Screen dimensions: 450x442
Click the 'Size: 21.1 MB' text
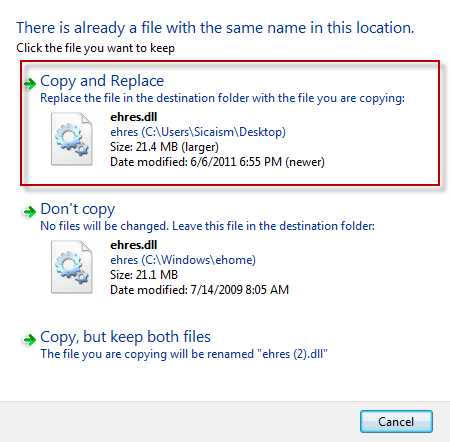[144, 275]
